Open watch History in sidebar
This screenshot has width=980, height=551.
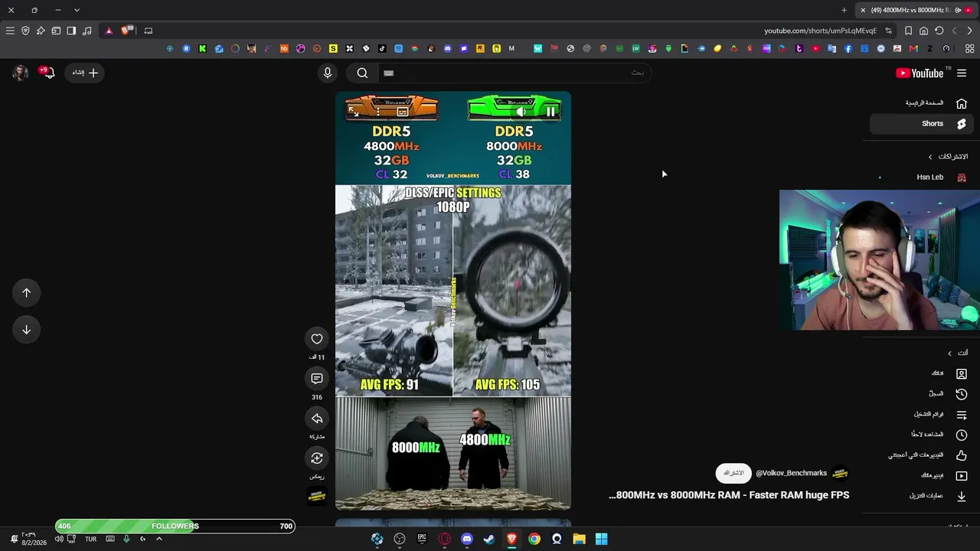click(922, 393)
